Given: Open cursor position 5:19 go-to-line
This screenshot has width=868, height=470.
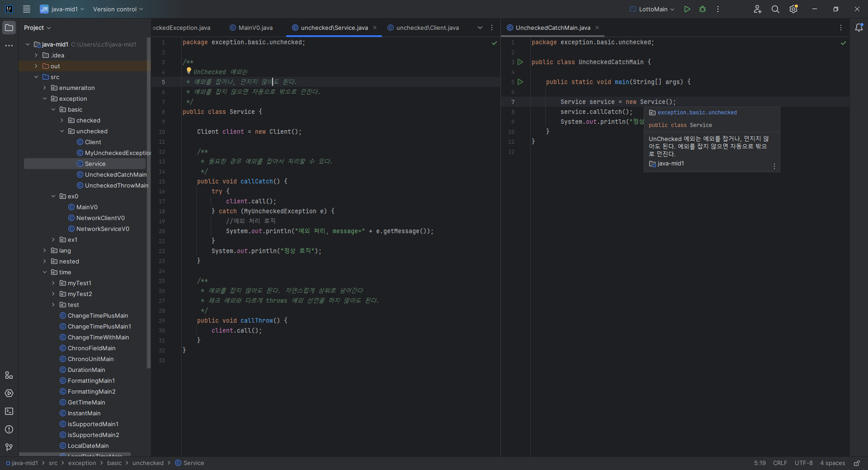Looking at the screenshot, I should [760, 463].
